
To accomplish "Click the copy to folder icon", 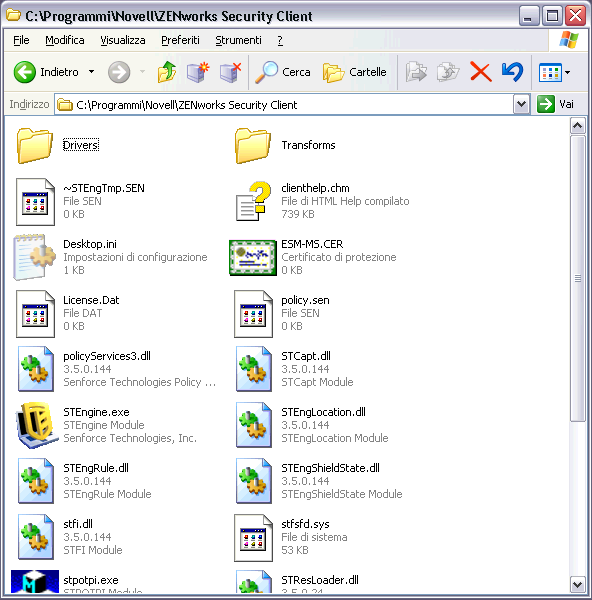I will click(448, 72).
